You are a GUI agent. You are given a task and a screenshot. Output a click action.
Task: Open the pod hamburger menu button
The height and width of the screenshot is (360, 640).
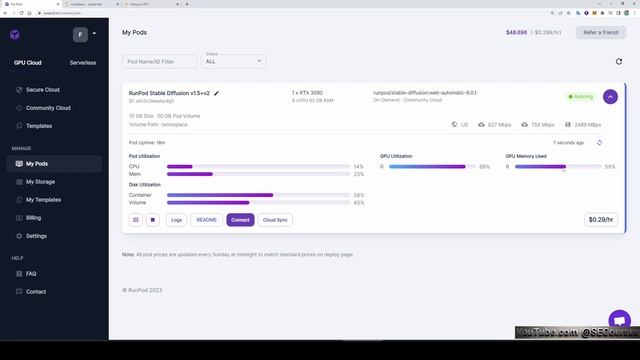[x=136, y=220]
